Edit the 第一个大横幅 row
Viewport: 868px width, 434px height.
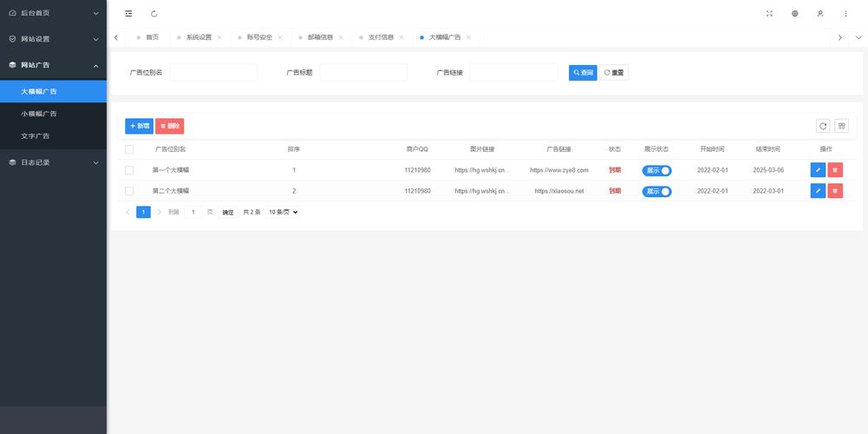coord(818,170)
